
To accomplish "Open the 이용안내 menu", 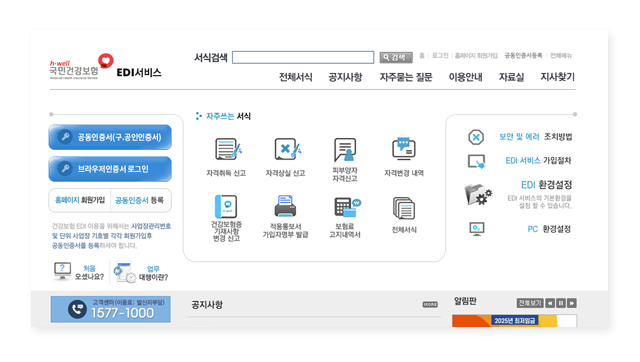I will (465, 77).
